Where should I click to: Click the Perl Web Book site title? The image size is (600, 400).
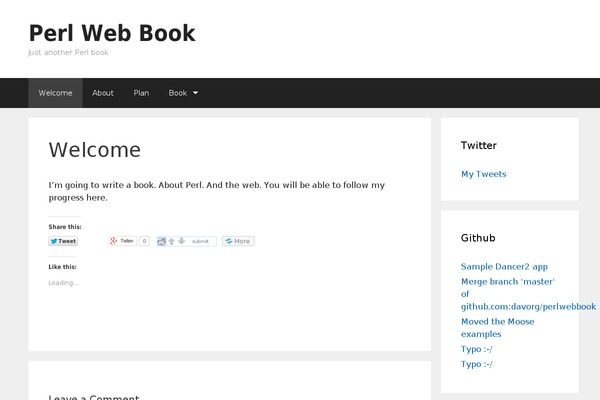pyautogui.click(x=112, y=33)
